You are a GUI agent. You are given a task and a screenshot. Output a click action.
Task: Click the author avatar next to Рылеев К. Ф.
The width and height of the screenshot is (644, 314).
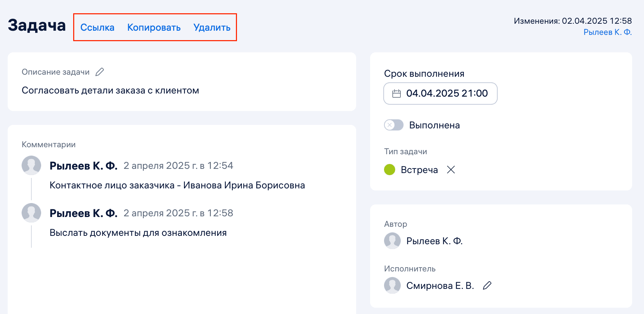click(392, 241)
